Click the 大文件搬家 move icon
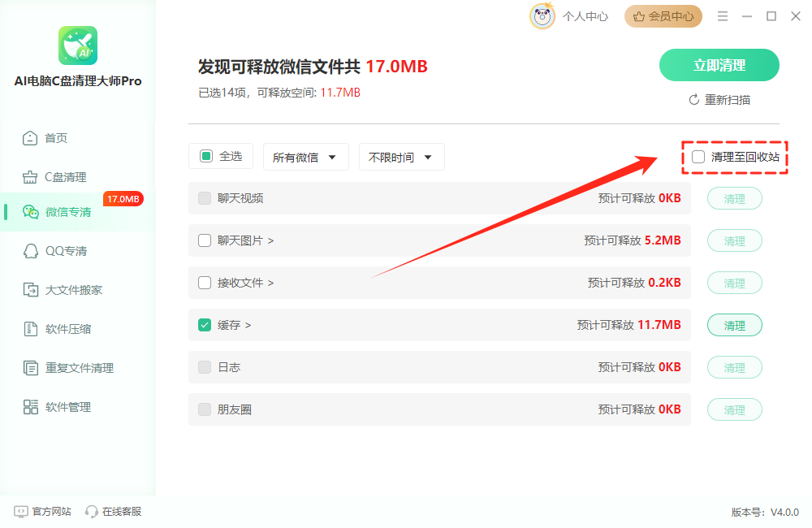812x528 pixels. [x=31, y=290]
